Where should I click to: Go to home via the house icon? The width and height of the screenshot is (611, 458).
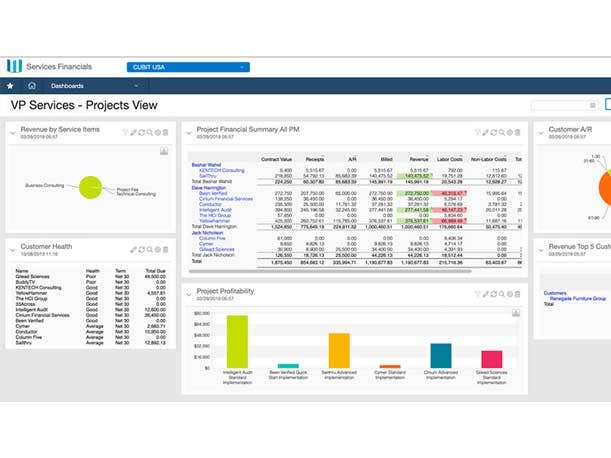(x=31, y=86)
